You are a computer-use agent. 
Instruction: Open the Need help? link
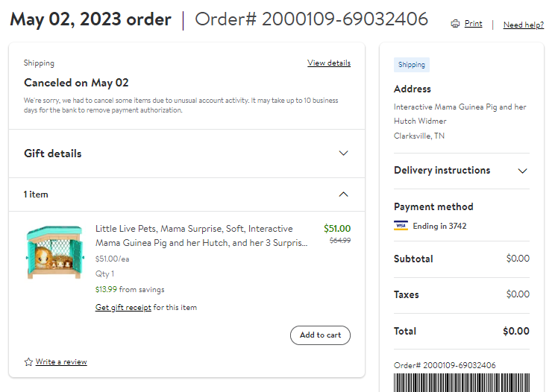tap(524, 25)
